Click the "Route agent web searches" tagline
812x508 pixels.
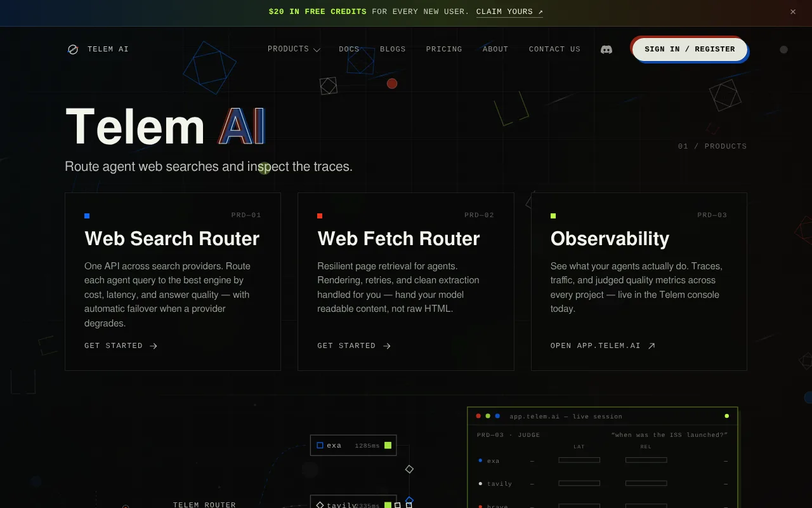(209, 166)
